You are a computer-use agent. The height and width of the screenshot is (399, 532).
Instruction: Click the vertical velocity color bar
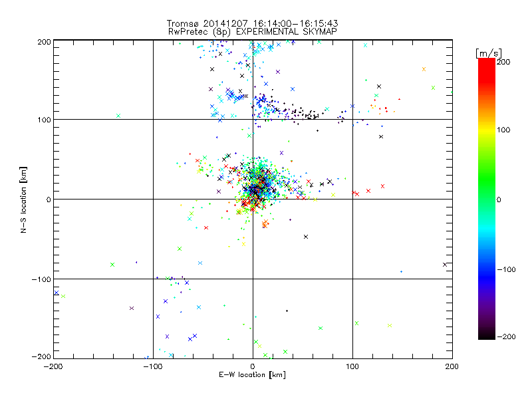(x=487, y=199)
